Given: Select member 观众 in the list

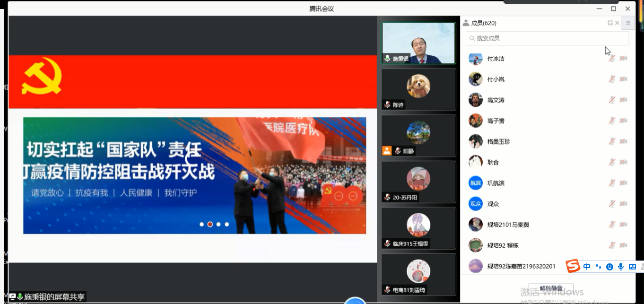Looking at the screenshot, I should (x=548, y=204).
